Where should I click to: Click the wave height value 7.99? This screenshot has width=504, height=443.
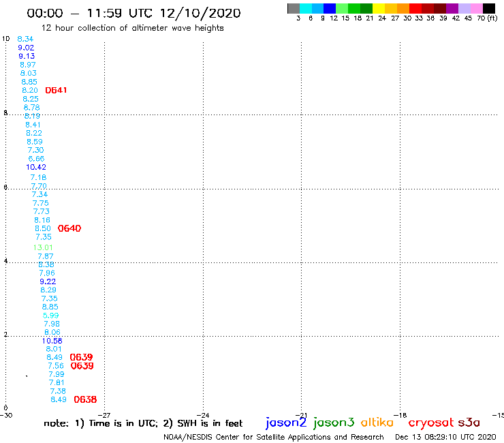coord(57,374)
